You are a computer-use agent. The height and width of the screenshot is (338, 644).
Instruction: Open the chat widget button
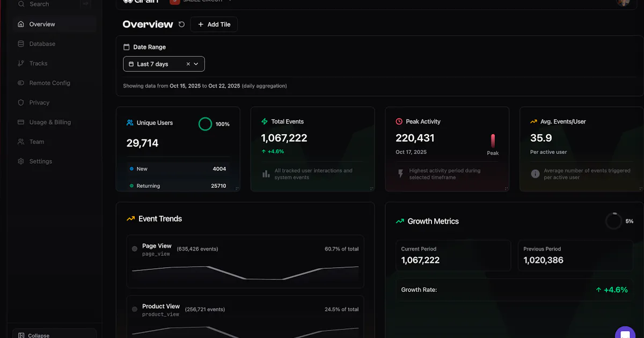coord(625,333)
